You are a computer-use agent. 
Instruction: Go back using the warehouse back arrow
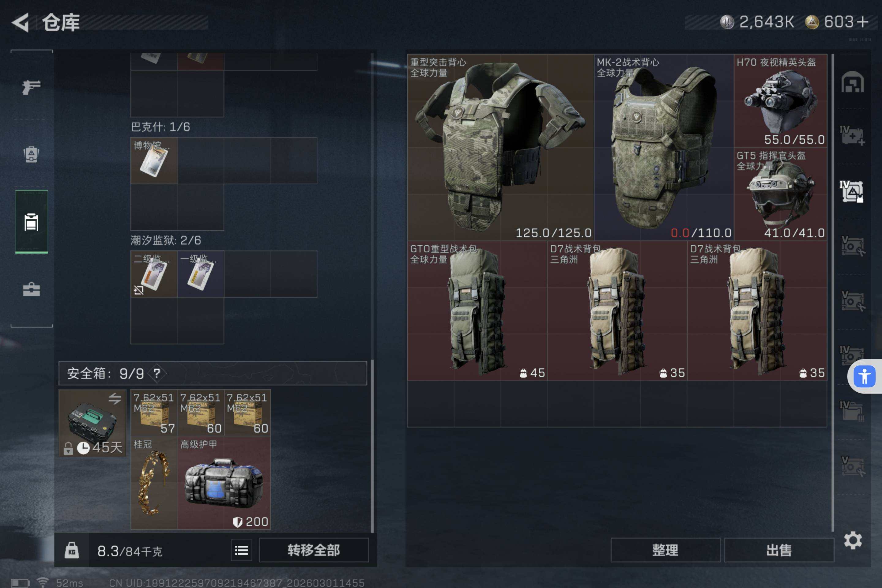[21, 22]
